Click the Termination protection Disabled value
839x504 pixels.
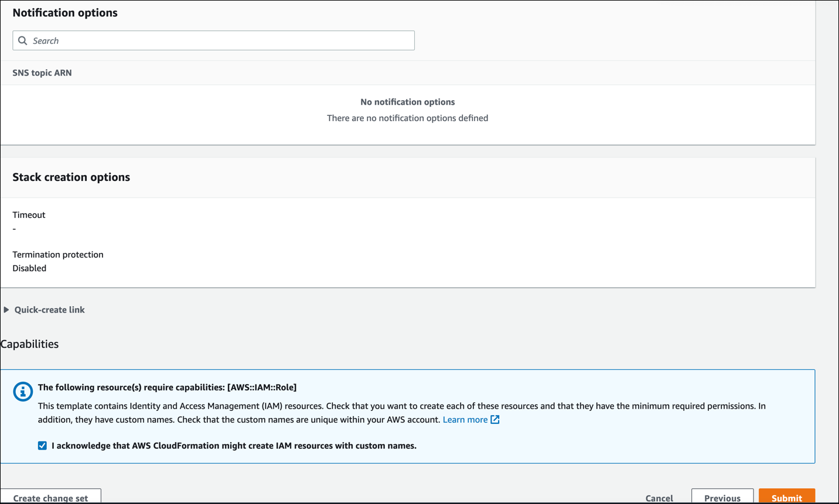pyautogui.click(x=29, y=268)
